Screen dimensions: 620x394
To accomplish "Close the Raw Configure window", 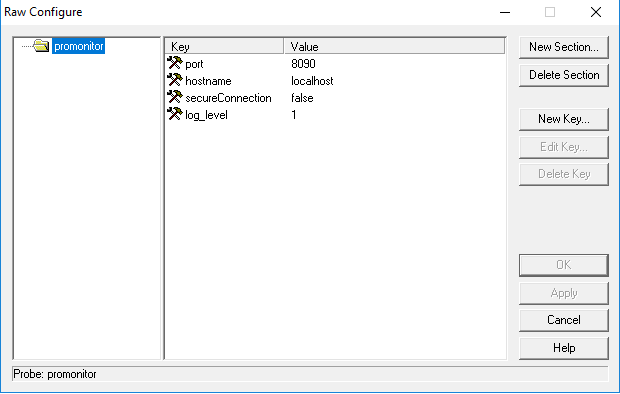I will point(596,12).
